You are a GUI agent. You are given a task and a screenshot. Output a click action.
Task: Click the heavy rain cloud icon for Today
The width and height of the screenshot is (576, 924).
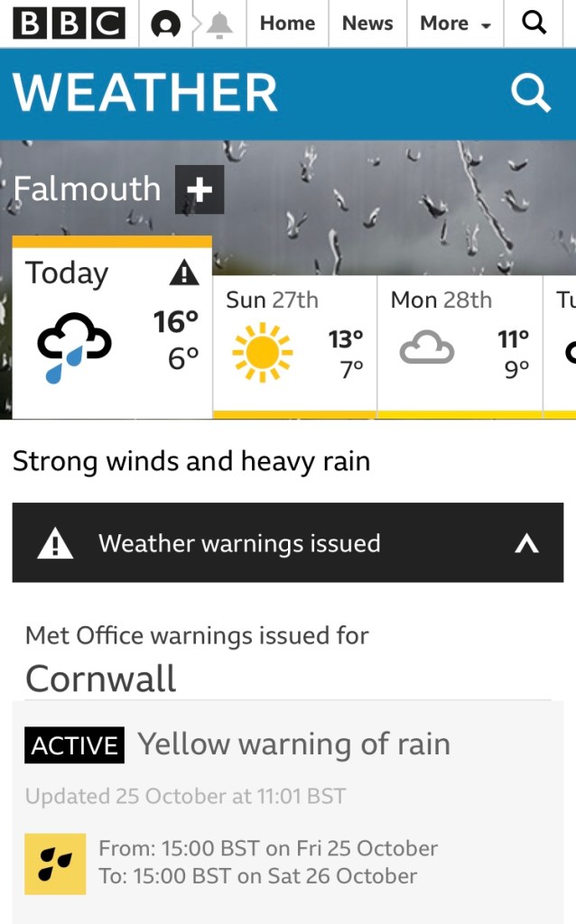coord(74,347)
